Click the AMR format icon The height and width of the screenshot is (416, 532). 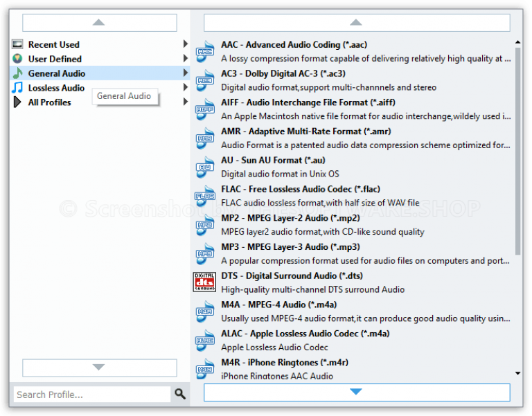205,138
